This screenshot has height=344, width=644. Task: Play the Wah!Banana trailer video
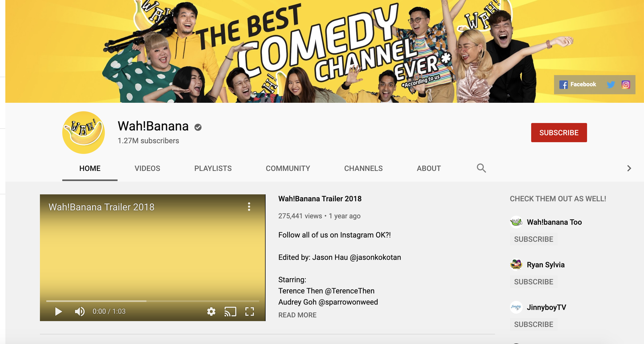point(58,311)
